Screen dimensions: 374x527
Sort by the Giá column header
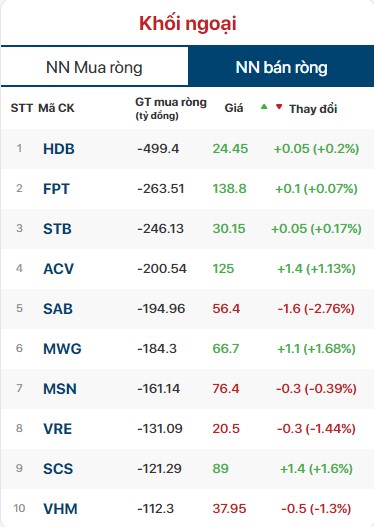234,108
